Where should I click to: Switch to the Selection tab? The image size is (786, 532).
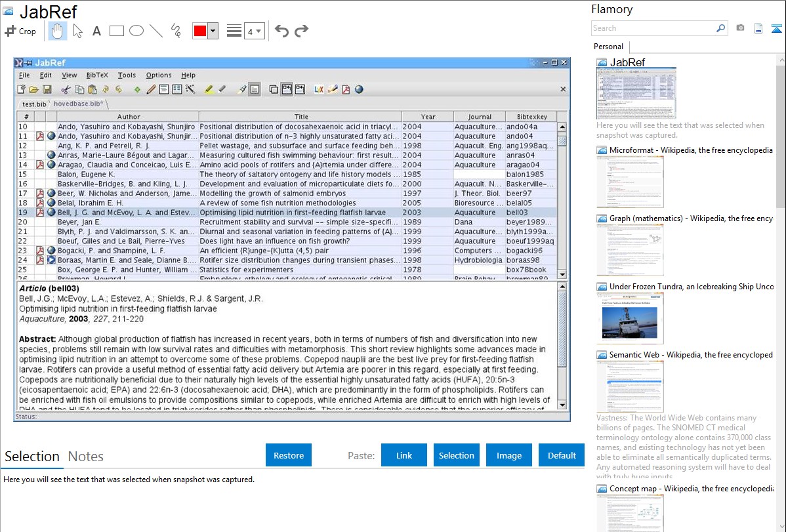tap(32, 457)
